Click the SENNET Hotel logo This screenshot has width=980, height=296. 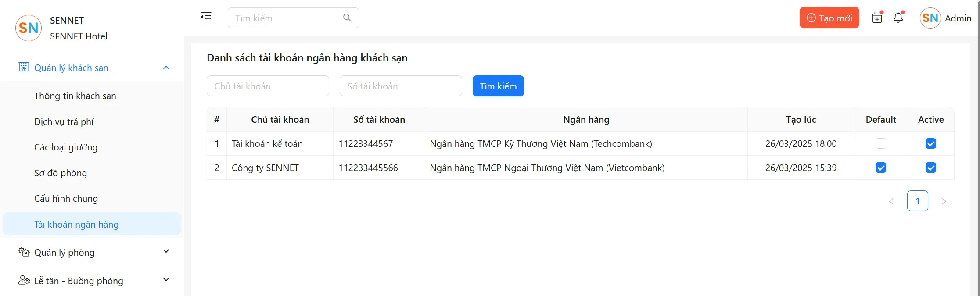pyautogui.click(x=29, y=28)
